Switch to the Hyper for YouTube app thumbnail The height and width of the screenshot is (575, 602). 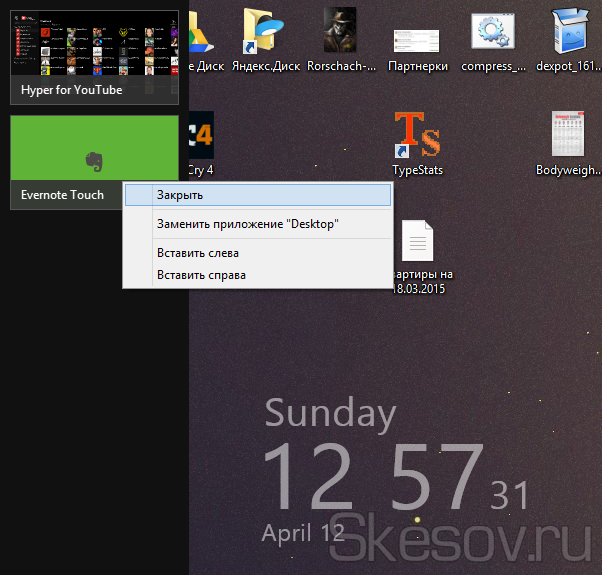pos(93,57)
